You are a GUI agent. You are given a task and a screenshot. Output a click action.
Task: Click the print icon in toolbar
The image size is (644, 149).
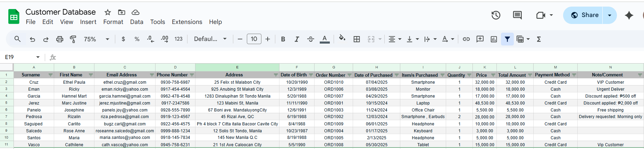click(x=60, y=39)
